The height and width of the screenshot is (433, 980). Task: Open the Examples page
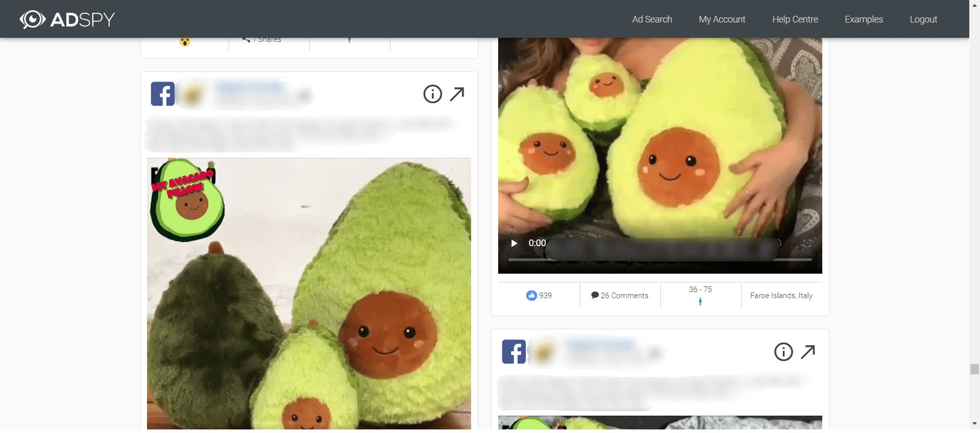click(864, 19)
